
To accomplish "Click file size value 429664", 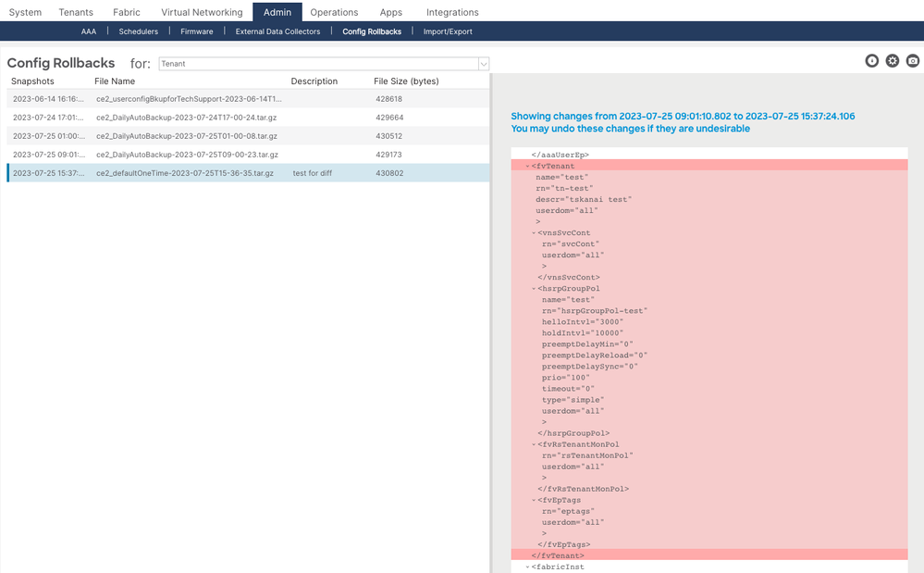I will [389, 118].
